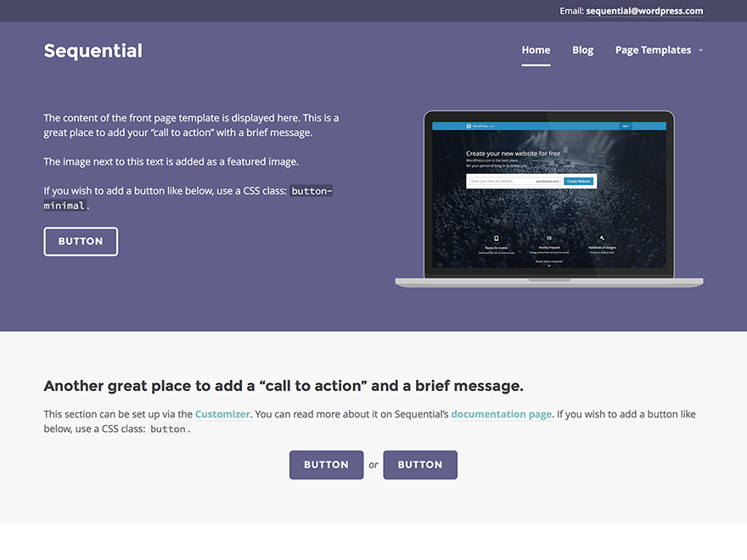Click the Hundreds of designs brush icon

(602, 238)
